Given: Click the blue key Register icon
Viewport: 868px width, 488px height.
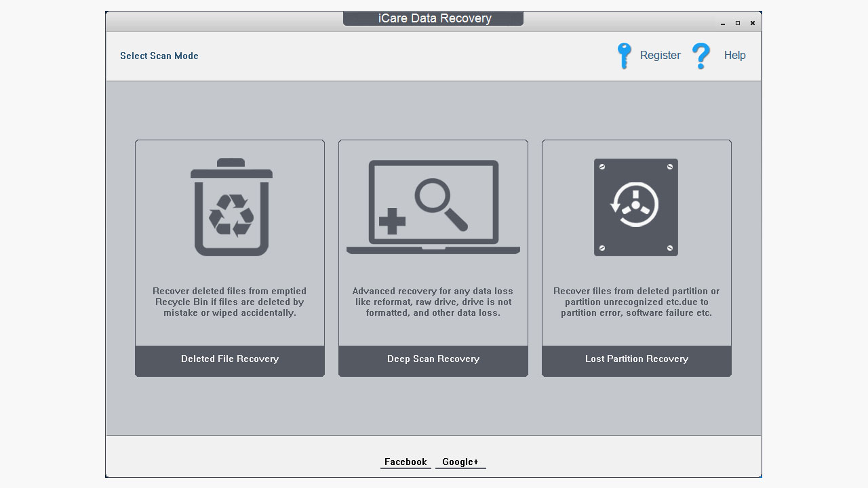Looking at the screenshot, I should click(x=624, y=56).
